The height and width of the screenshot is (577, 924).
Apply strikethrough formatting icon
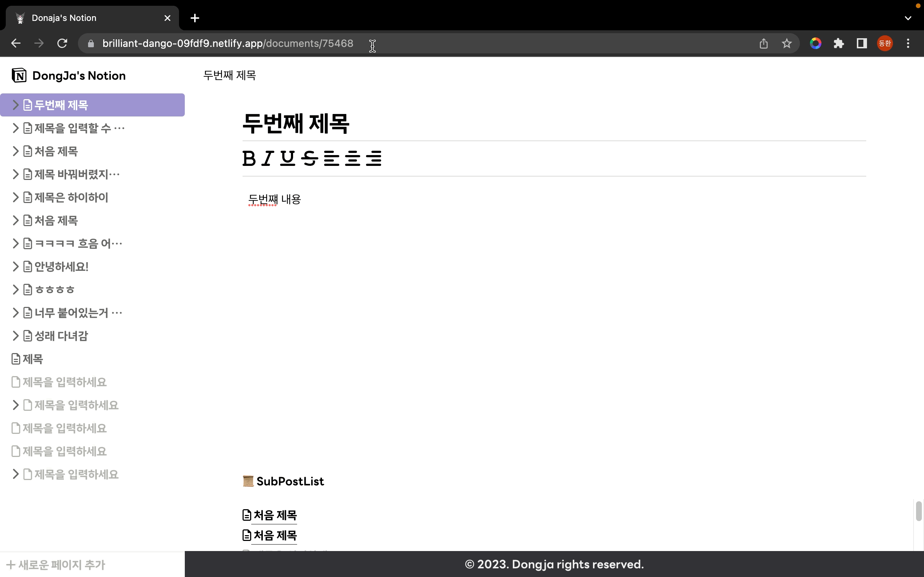309,158
